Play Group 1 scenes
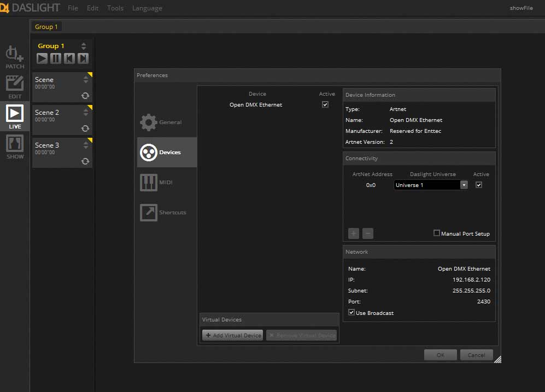This screenshot has height=392, width=545. (x=42, y=58)
